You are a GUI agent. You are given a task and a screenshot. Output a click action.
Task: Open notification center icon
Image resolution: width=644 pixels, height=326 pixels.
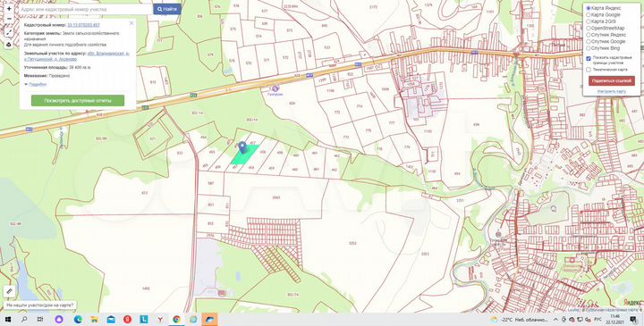pyautogui.click(x=634, y=320)
